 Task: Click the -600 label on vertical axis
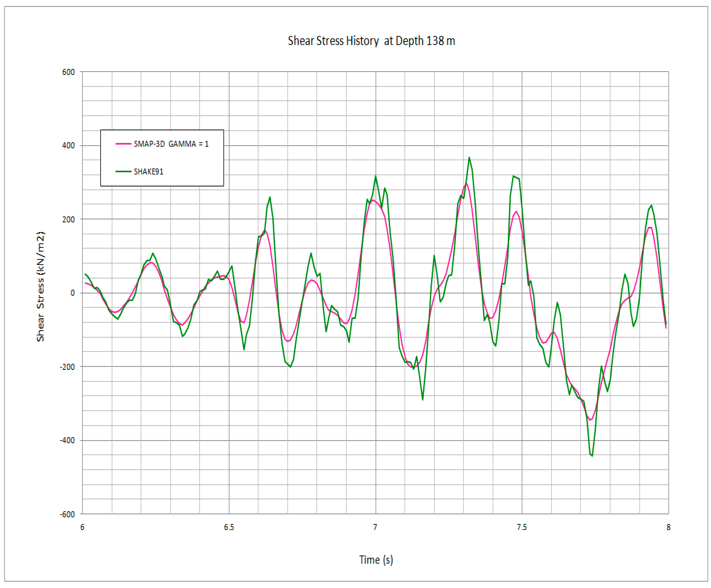[x=67, y=514]
